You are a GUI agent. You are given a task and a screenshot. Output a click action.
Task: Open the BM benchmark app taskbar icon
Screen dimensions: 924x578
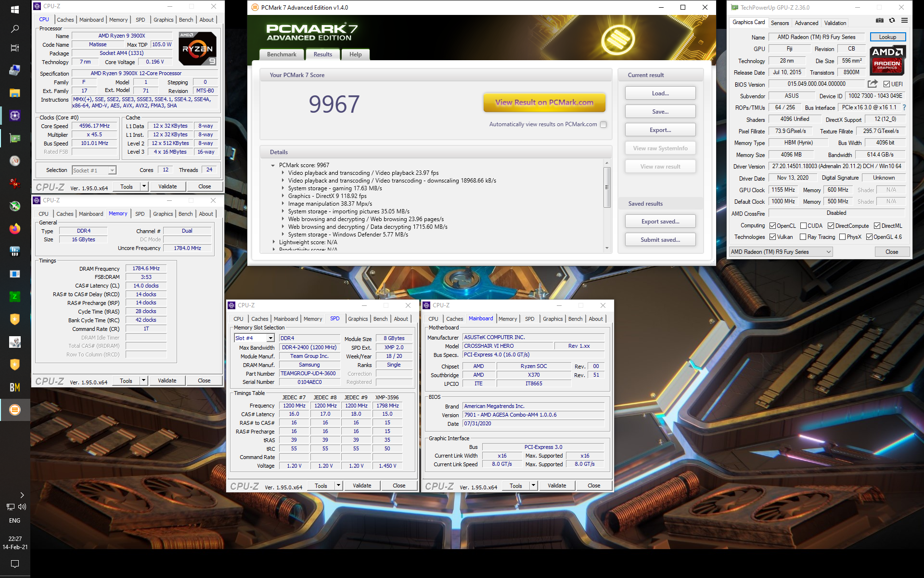(15, 387)
